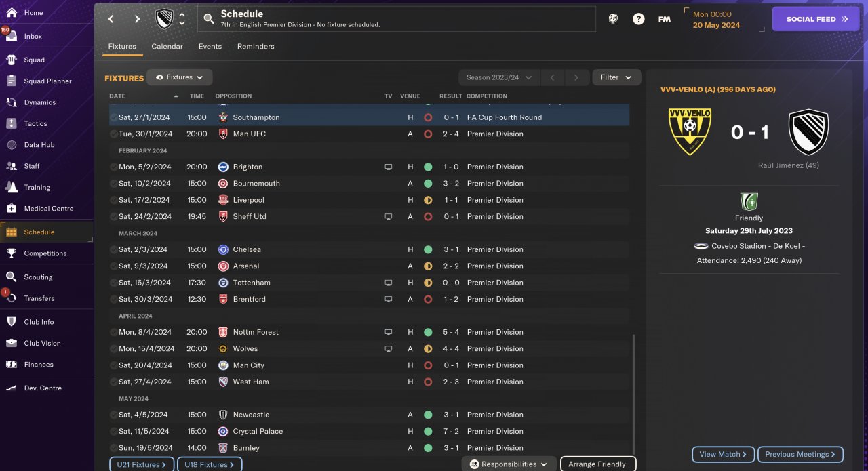
Task: Click the View Match button
Action: (x=723, y=454)
